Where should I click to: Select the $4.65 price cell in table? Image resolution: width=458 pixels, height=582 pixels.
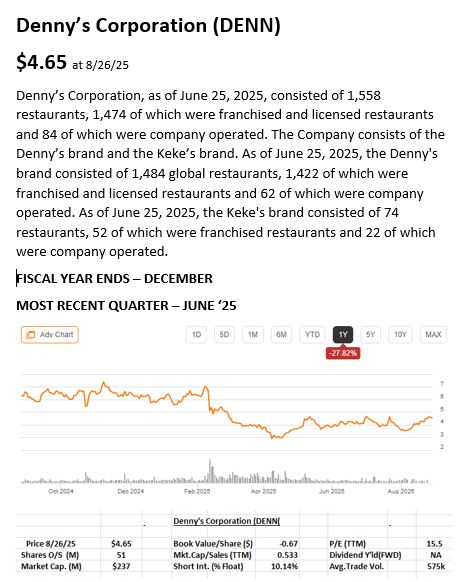coord(121,543)
